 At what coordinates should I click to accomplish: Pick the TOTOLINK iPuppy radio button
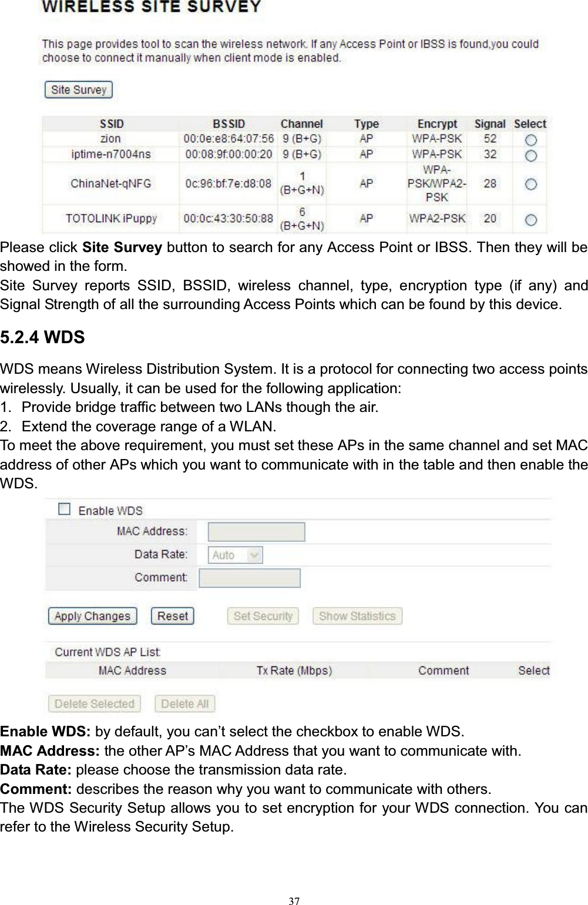coord(530,220)
